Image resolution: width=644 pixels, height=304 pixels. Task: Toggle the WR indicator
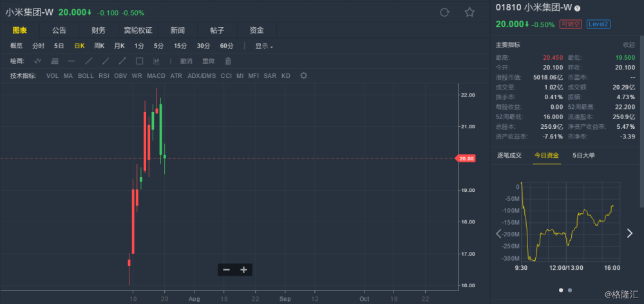coord(137,75)
